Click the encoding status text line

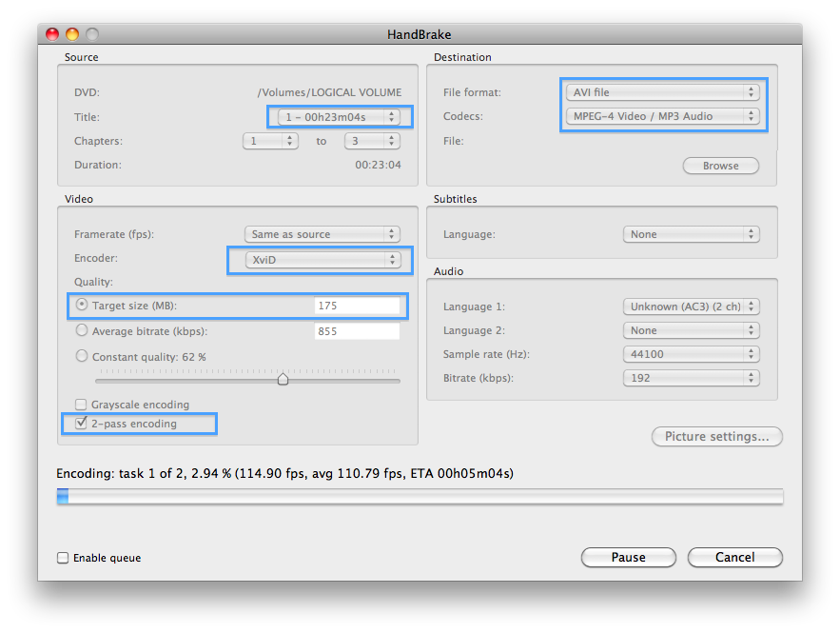(x=285, y=473)
